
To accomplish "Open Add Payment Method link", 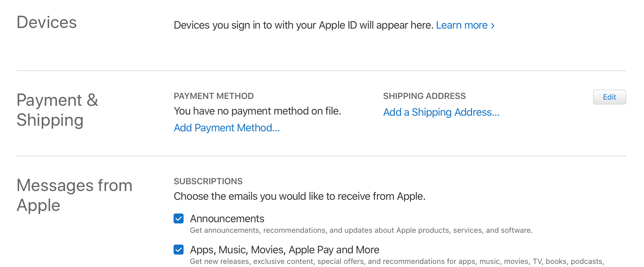I will click(x=227, y=128).
